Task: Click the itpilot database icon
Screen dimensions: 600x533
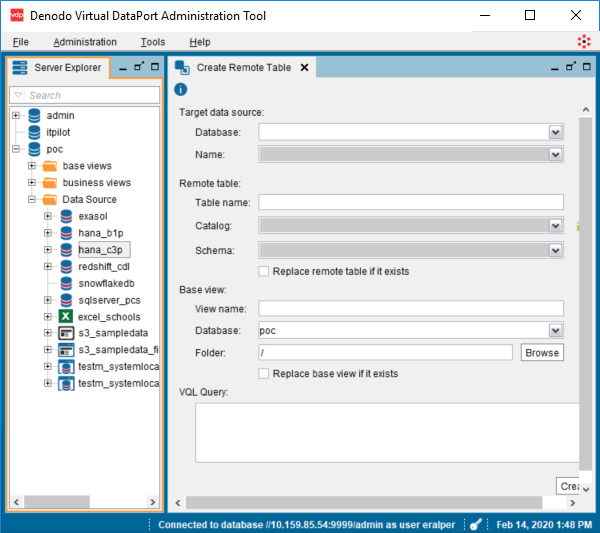Action: point(34,132)
